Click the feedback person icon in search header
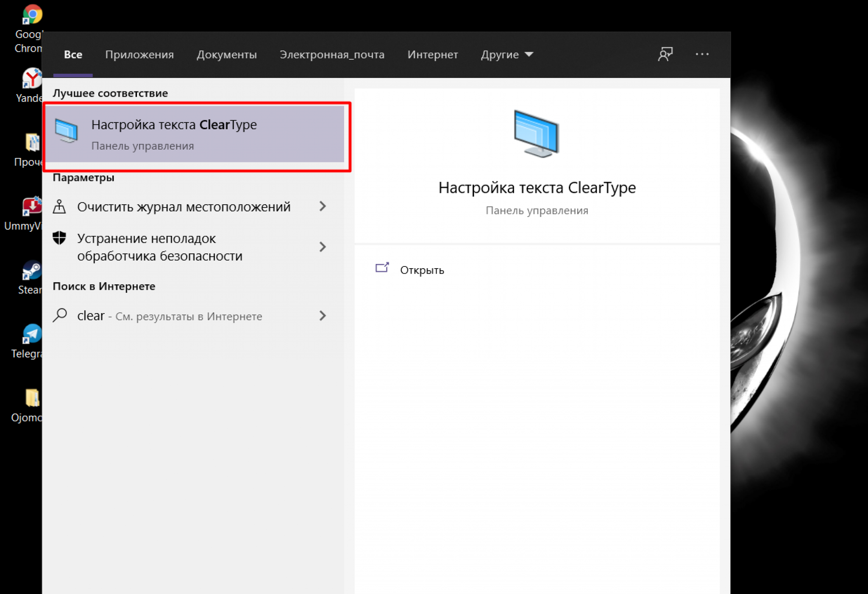This screenshot has width=868, height=594. (665, 54)
